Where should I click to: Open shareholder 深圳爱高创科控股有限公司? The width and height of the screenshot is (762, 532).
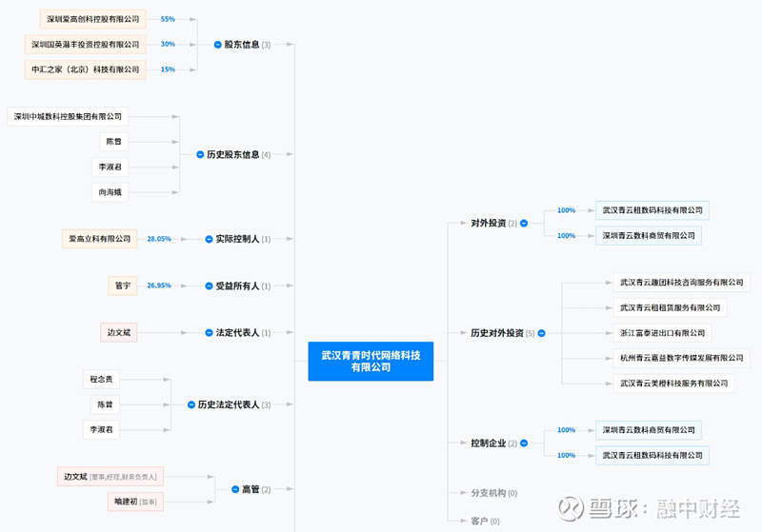click(92, 19)
